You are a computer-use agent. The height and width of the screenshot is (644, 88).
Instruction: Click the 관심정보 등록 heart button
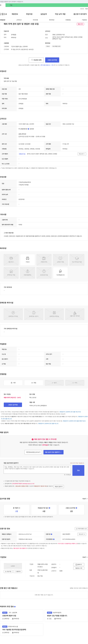36,60
